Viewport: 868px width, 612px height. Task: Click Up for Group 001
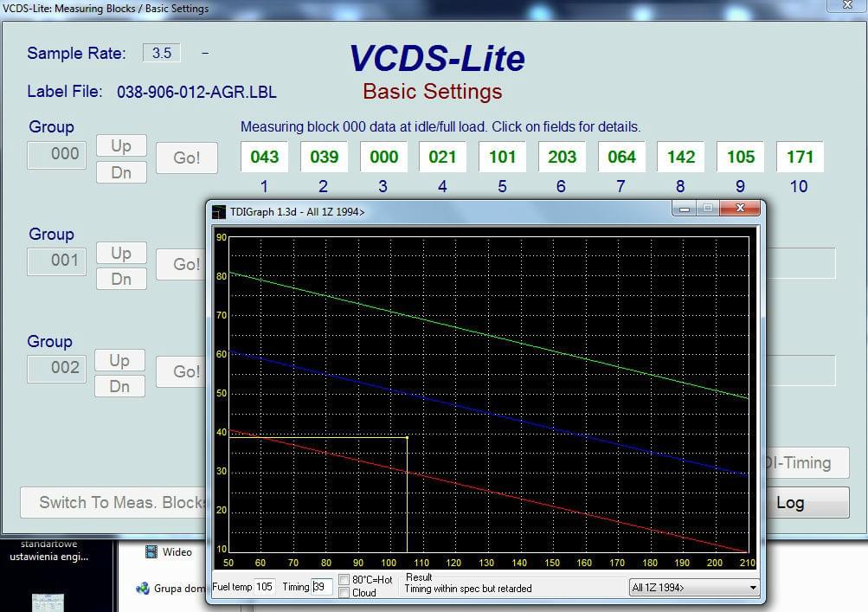121,253
